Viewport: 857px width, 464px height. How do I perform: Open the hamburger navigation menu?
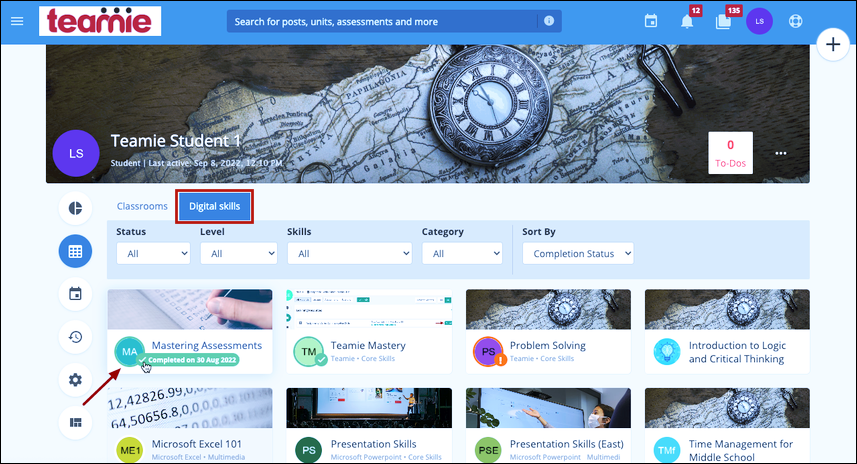[x=17, y=21]
